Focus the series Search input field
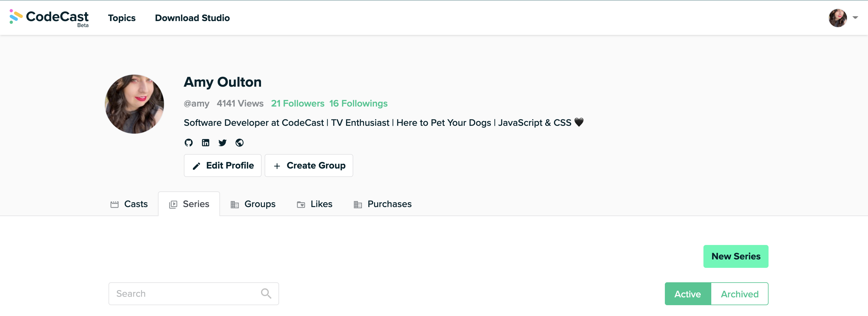The height and width of the screenshot is (316, 868). [185, 293]
